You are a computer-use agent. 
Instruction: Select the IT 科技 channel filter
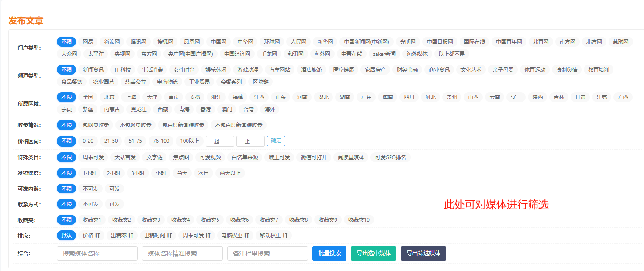tap(123, 70)
